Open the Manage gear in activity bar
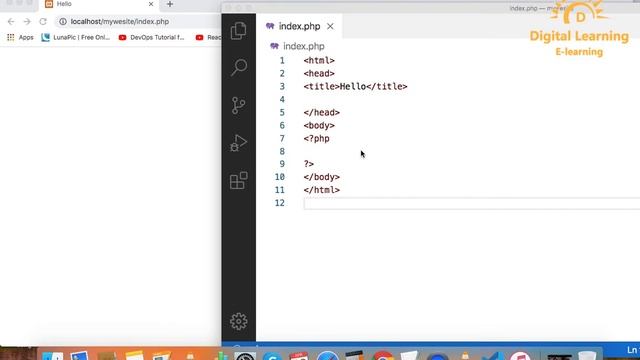This screenshot has height=360, width=640. pos(238,322)
